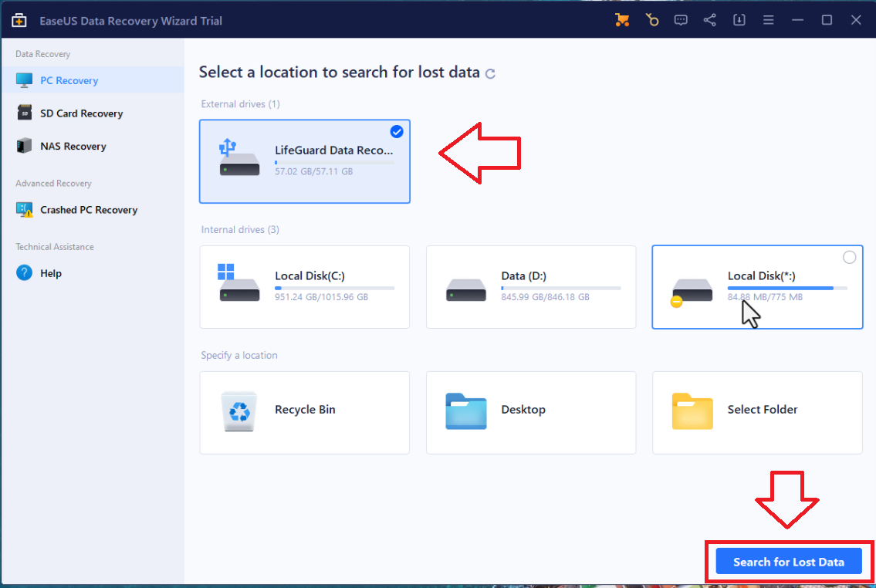Select PC Recovery in sidebar
This screenshot has height=588, width=876.
coord(69,80)
